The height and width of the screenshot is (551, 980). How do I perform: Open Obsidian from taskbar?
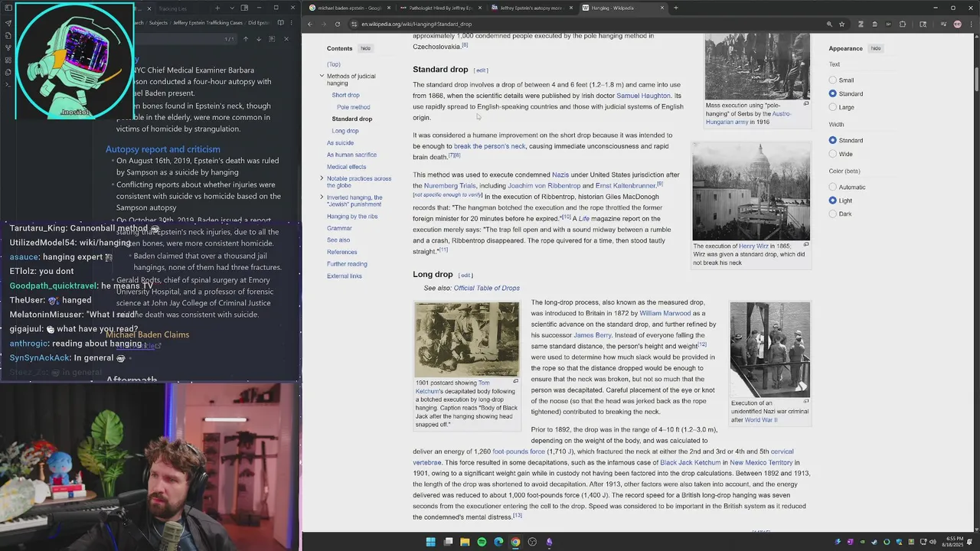click(549, 542)
